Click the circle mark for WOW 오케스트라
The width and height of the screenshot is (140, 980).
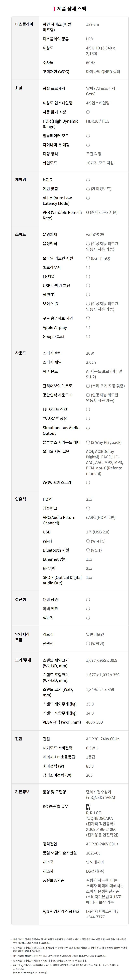click(88, 482)
